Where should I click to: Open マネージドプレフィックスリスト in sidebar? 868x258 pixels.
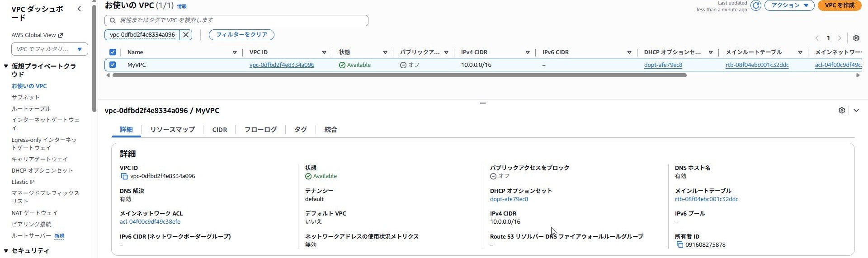[x=45, y=197]
